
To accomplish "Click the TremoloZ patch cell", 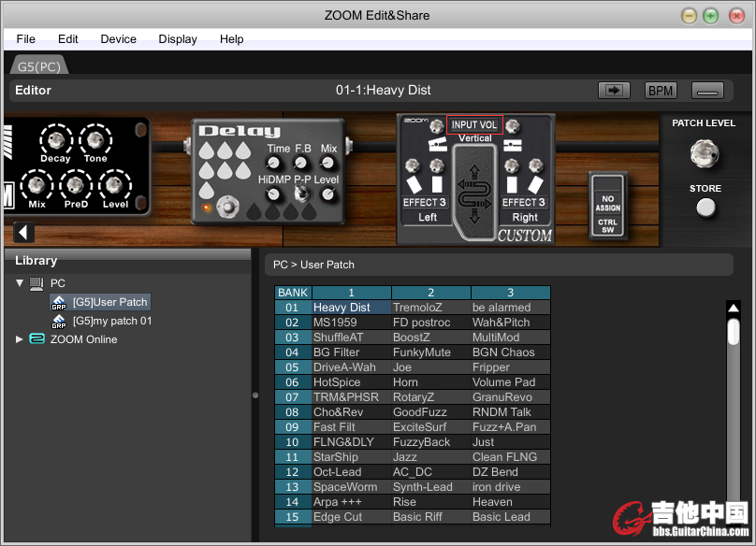I will 431,308.
